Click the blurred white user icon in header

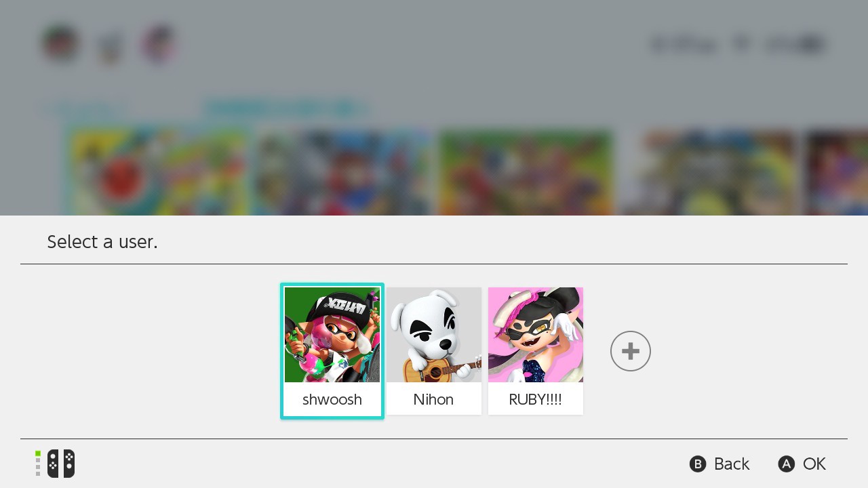tap(110, 43)
